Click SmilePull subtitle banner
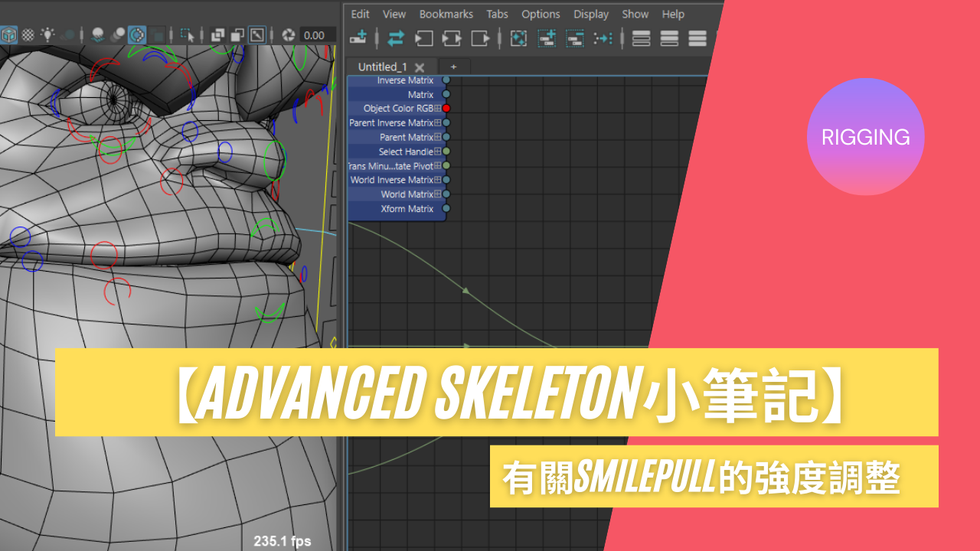The image size is (980, 551). click(714, 476)
